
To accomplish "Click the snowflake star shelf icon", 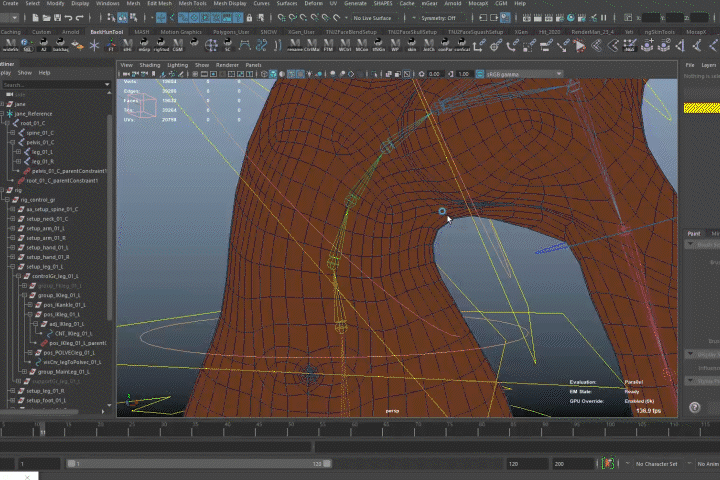I will coord(94,45).
